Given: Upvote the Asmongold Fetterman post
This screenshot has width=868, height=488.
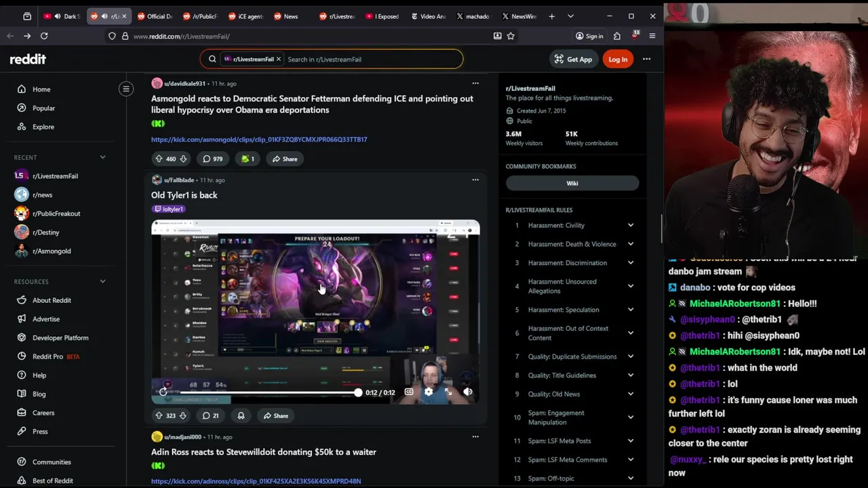Looking at the screenshot, I should (159, 159).
